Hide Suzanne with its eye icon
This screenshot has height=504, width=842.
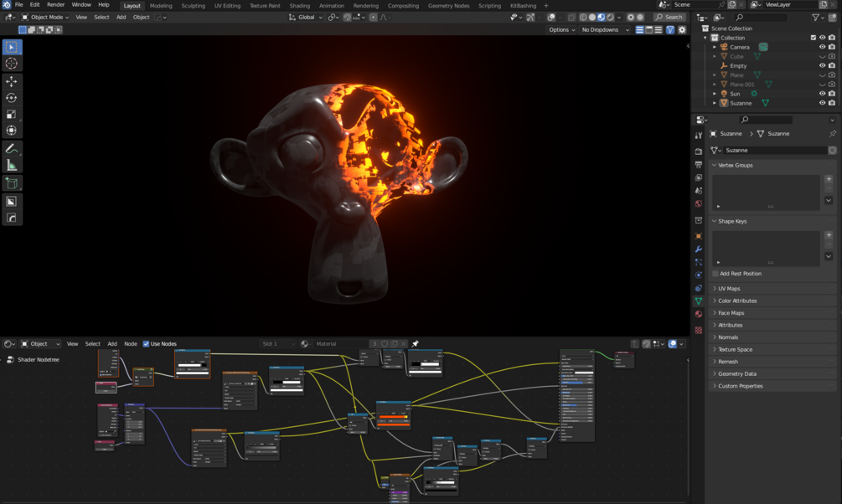pyautogui.click(x=822, y=103)
